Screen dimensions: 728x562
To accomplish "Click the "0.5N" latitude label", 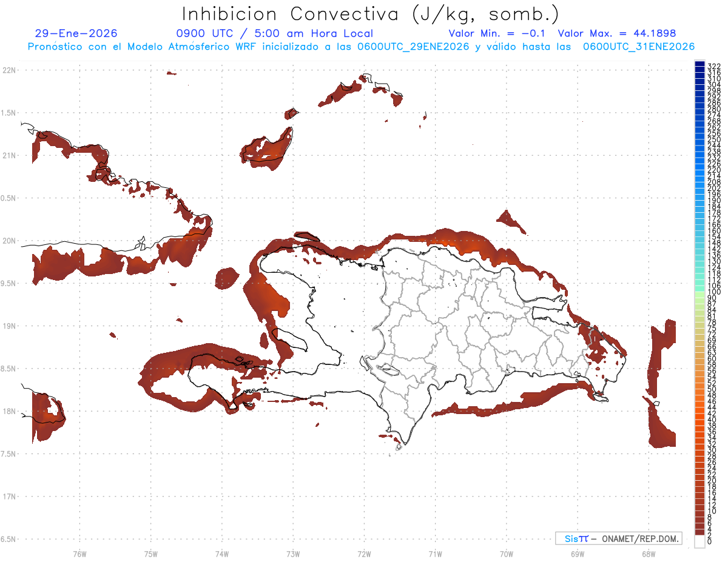I will (x=9, y=198).
